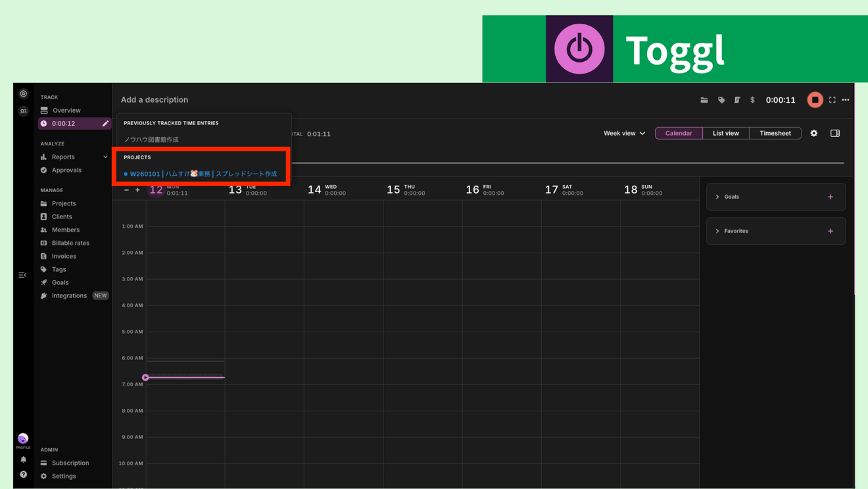Switch to Timesheet tab
The width and height of the screenshot is (868, 489).
click(x=775, y=133)
